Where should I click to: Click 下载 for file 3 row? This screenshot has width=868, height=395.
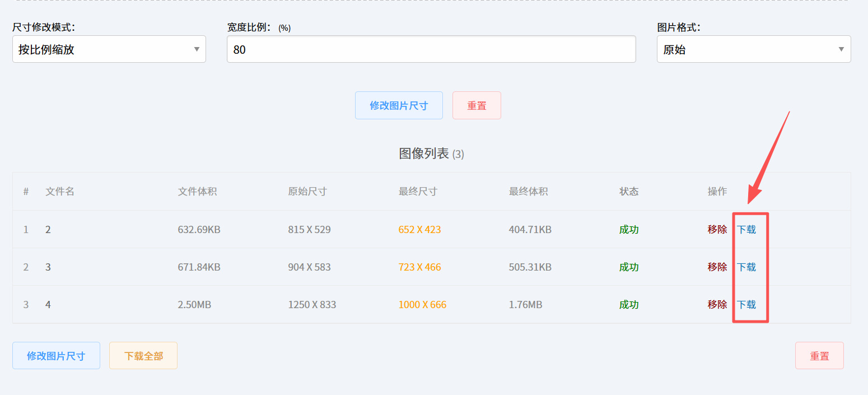(x=746, y=267)
